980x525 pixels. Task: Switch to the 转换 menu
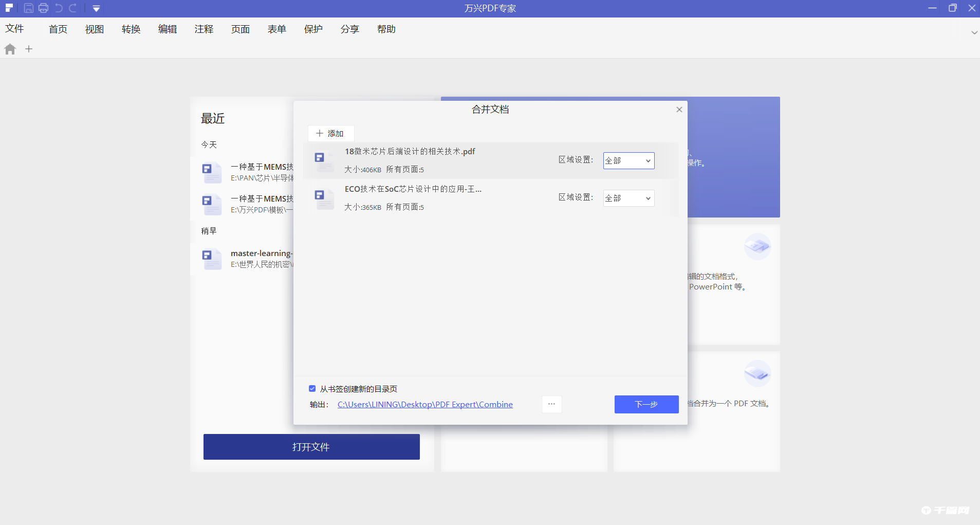pos(131,29)
